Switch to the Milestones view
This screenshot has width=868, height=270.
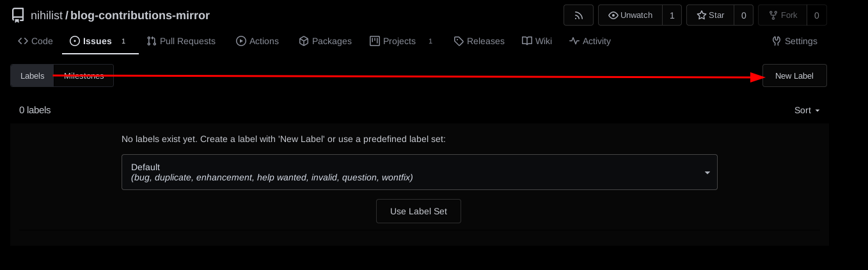pos(84,75)
